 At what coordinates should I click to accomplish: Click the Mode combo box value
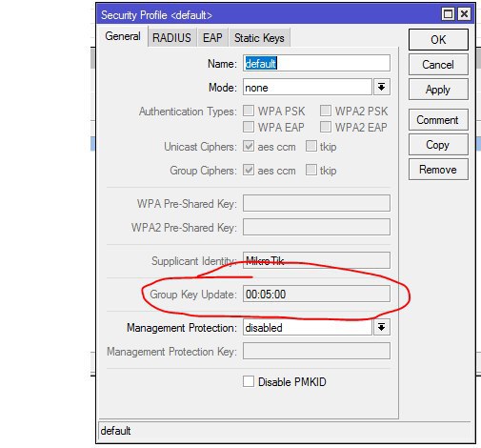[308, 88]
